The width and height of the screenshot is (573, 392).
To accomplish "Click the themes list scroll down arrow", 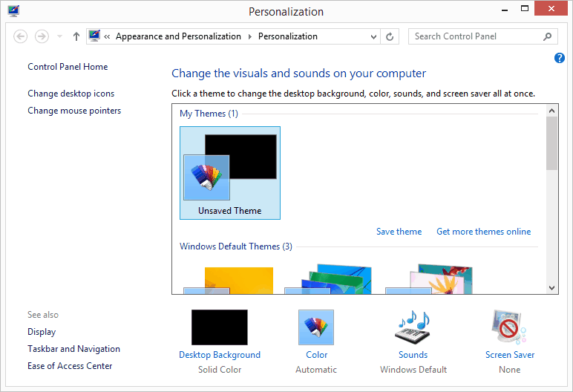I will pos(551,288).
